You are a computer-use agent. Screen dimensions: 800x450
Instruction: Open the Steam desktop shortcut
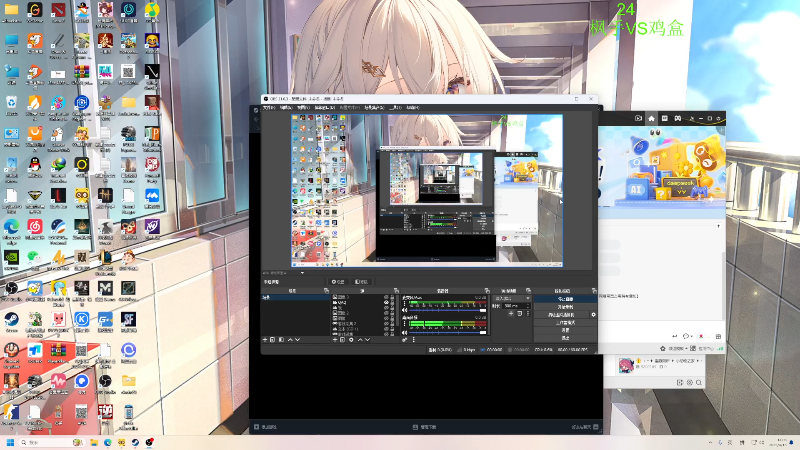[x=11, y=320]
